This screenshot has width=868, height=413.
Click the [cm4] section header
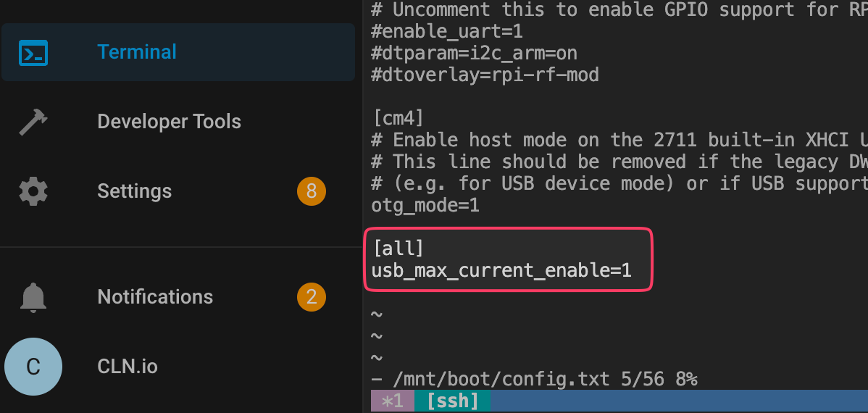click(x=398, y=118)
